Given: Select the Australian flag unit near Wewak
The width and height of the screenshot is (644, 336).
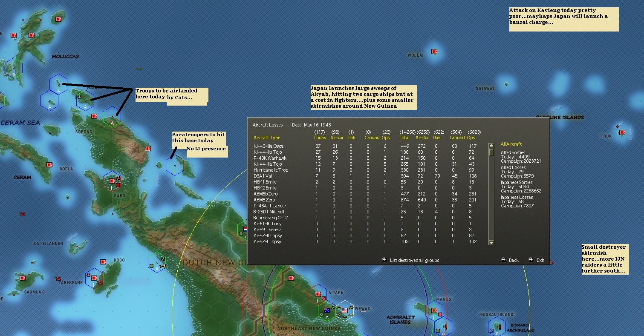Looking at the screenshot, I should tap(327, 310).
